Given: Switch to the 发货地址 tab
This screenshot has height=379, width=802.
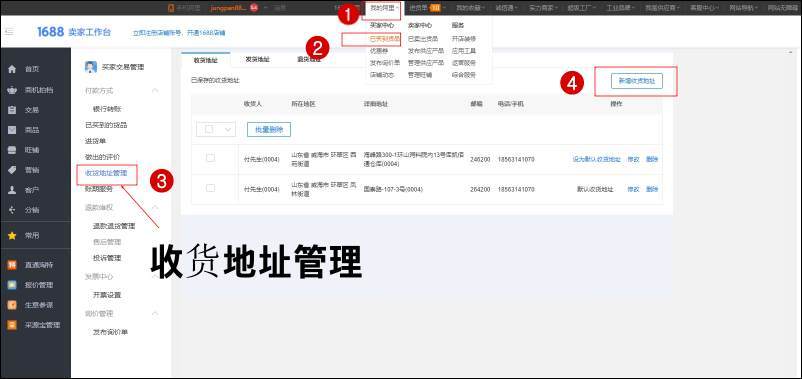Looking at the screenshot, I should 257,59.
